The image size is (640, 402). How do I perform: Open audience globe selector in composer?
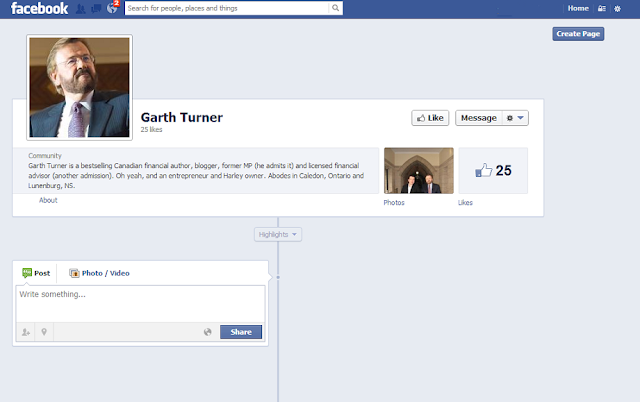click(x=208, y=332)
